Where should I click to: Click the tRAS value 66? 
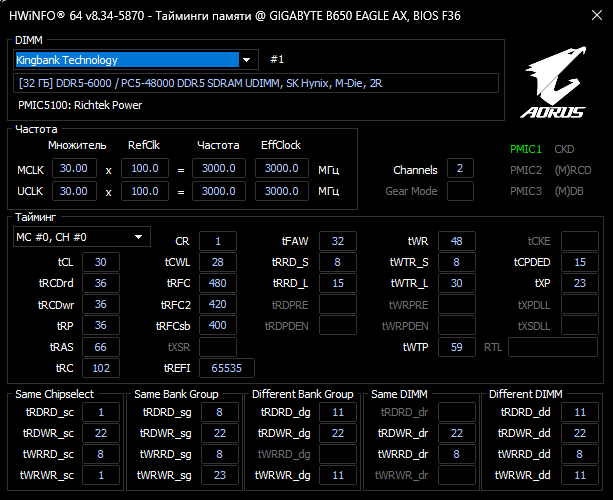[x=100, y=347]
